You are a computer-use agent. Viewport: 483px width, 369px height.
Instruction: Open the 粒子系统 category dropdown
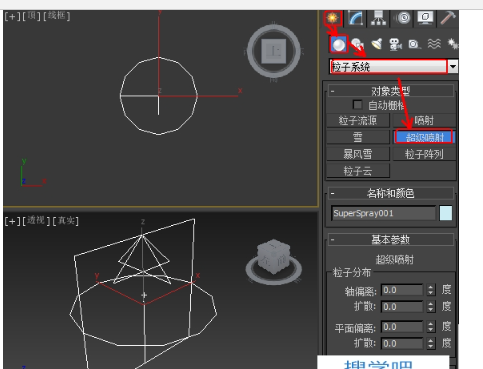(393, 67)
